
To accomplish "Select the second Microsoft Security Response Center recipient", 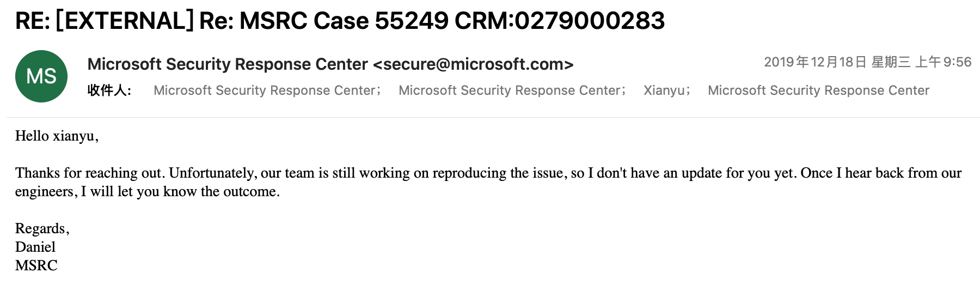I will (x=510, y=90).
